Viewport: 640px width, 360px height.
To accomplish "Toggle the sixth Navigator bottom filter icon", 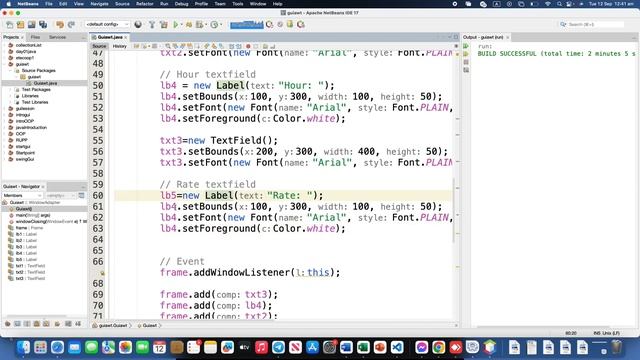I will (x=57, y=324).
